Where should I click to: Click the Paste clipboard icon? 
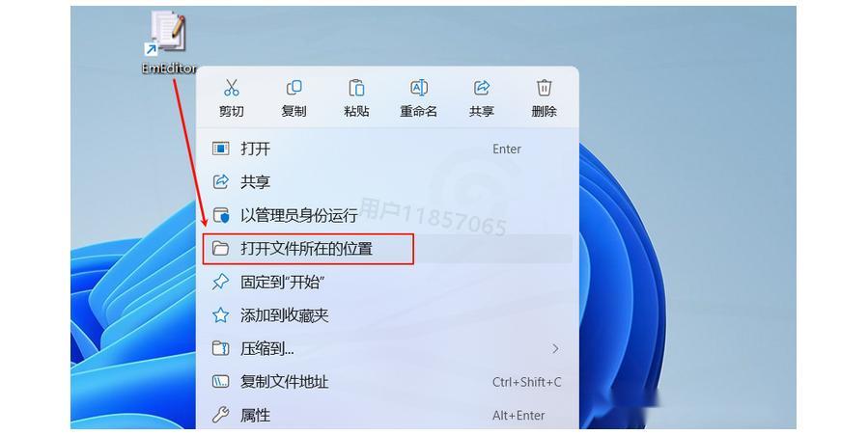(x=356, y=88)
